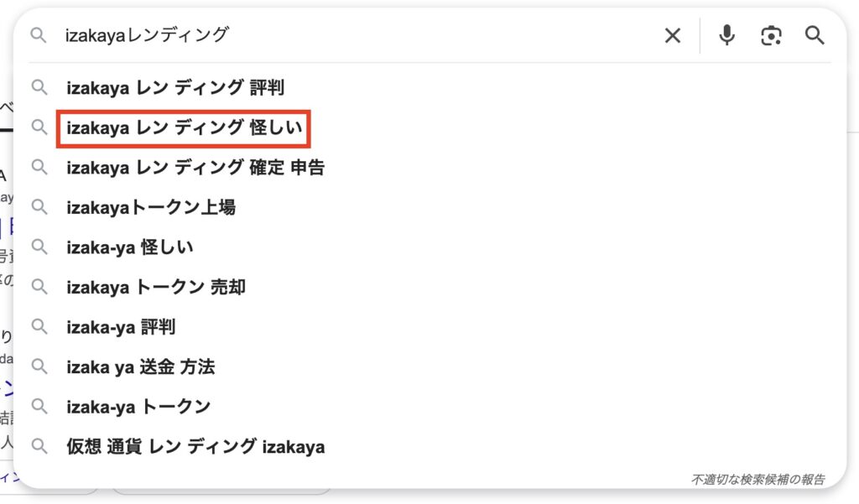The width and height of the screenshot is (859, 504).
Task: Click the magnifying glass to run the search
Action: (x=815, y=35)
